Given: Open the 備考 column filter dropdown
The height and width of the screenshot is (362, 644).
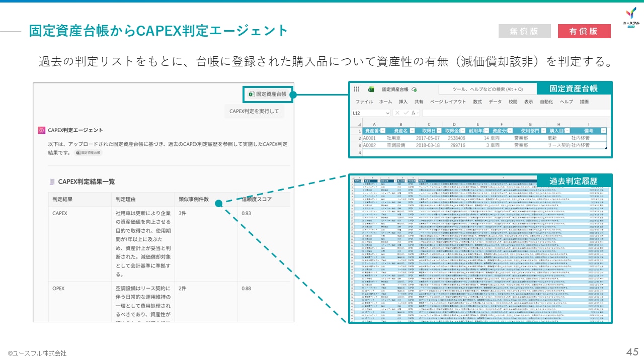Looking at the screenshot, I should (x=603, y=130).
